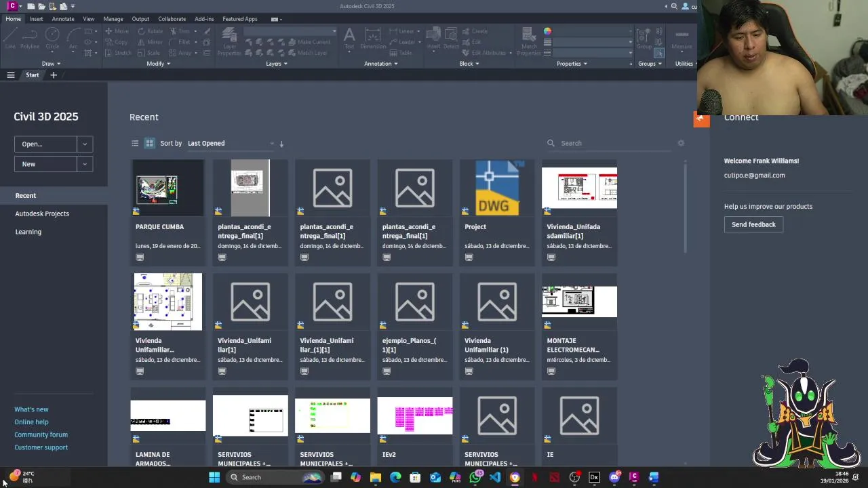Click the Group tool icon
Viewport: 868px width, 488px height.
tap(644, 39)
